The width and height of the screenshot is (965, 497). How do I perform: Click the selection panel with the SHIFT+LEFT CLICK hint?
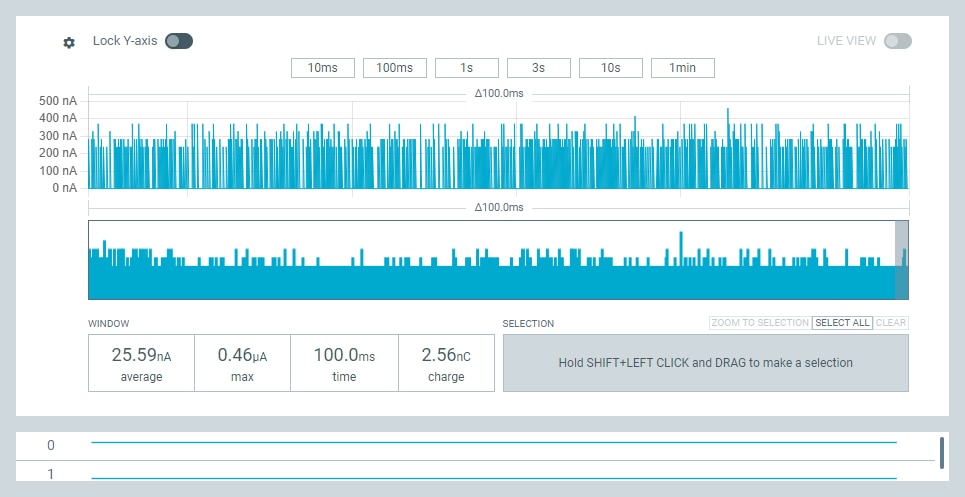tap(705, 363)
